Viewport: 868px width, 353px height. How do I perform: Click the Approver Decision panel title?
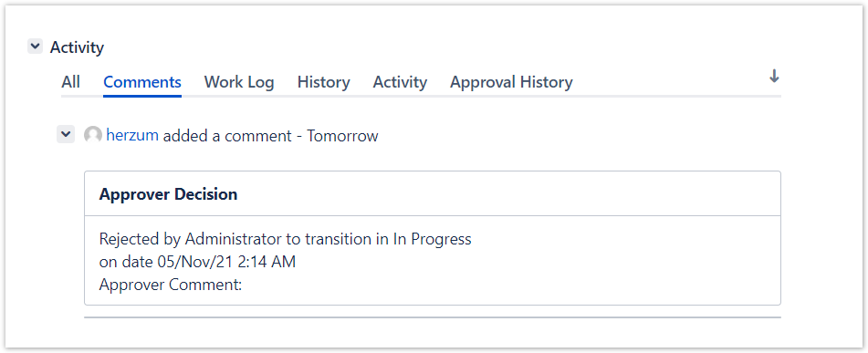pyautogui.click(x=168, y=194)
